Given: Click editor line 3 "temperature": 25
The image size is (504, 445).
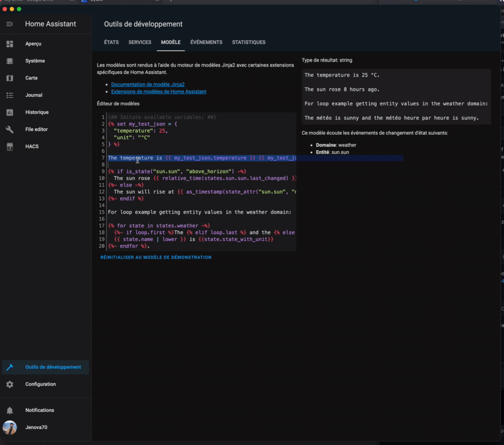Looking at the screenshot, I should click(141, 131).
